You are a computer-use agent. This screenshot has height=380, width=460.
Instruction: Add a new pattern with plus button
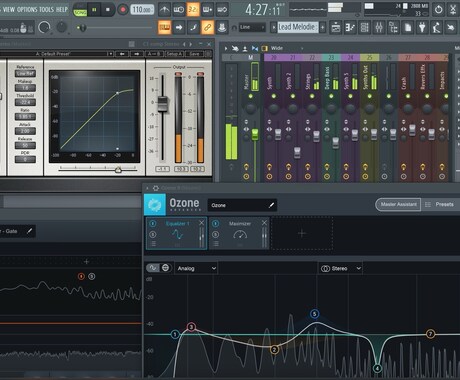[x=323, y=27]
